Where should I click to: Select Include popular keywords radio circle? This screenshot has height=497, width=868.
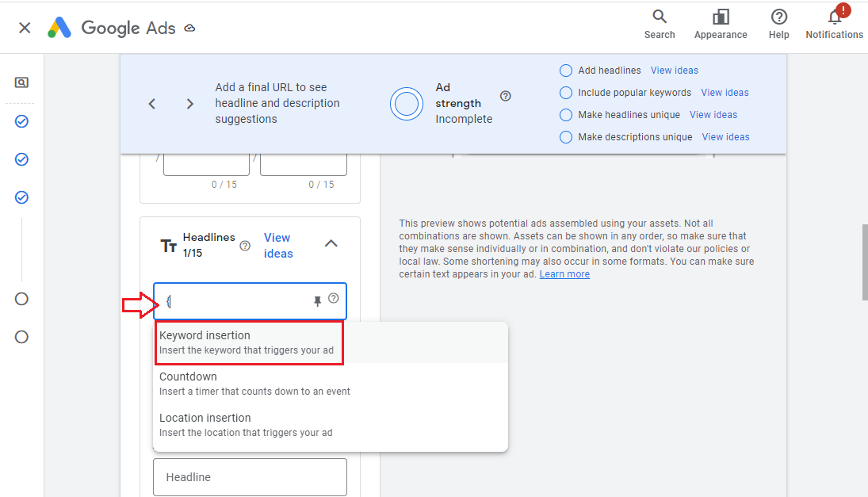566,93
